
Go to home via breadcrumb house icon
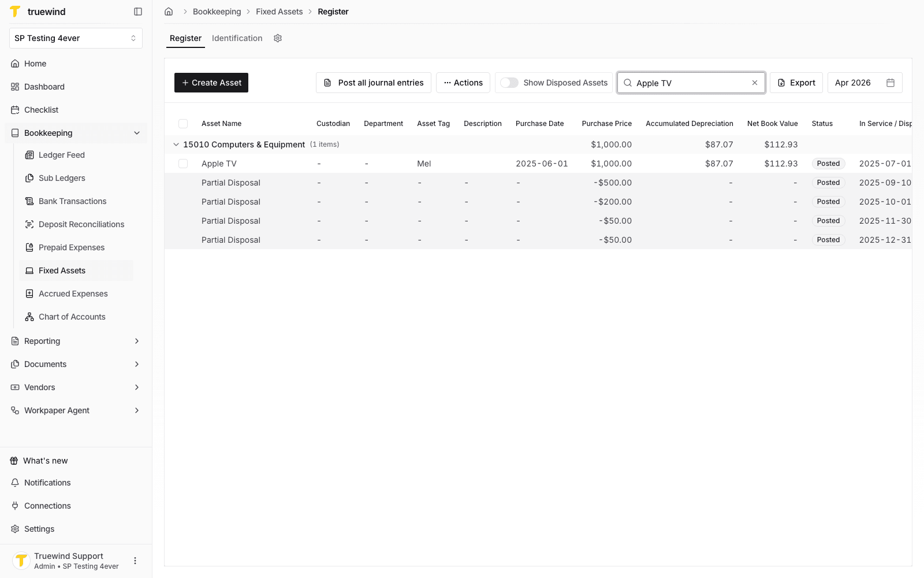[x=169, y=12]
